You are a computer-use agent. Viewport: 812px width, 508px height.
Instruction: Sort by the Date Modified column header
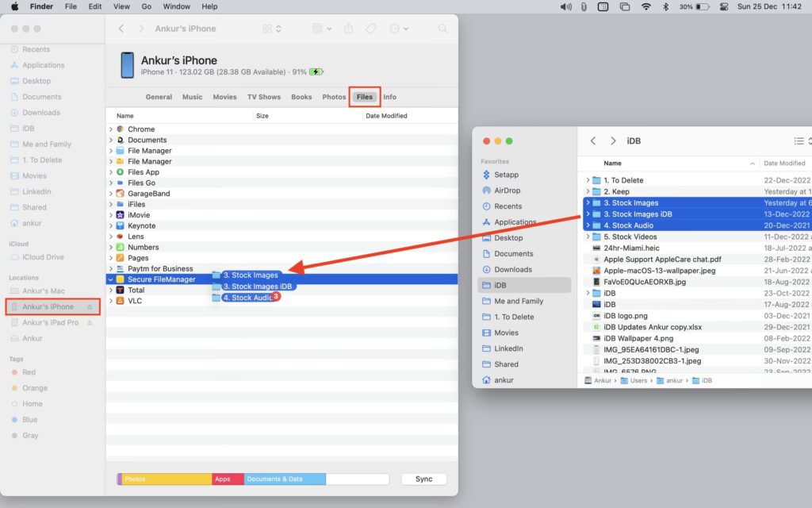385,116
